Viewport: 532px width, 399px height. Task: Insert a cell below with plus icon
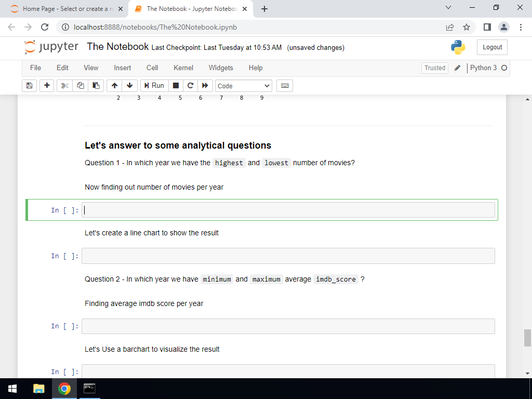coord(47,86)
